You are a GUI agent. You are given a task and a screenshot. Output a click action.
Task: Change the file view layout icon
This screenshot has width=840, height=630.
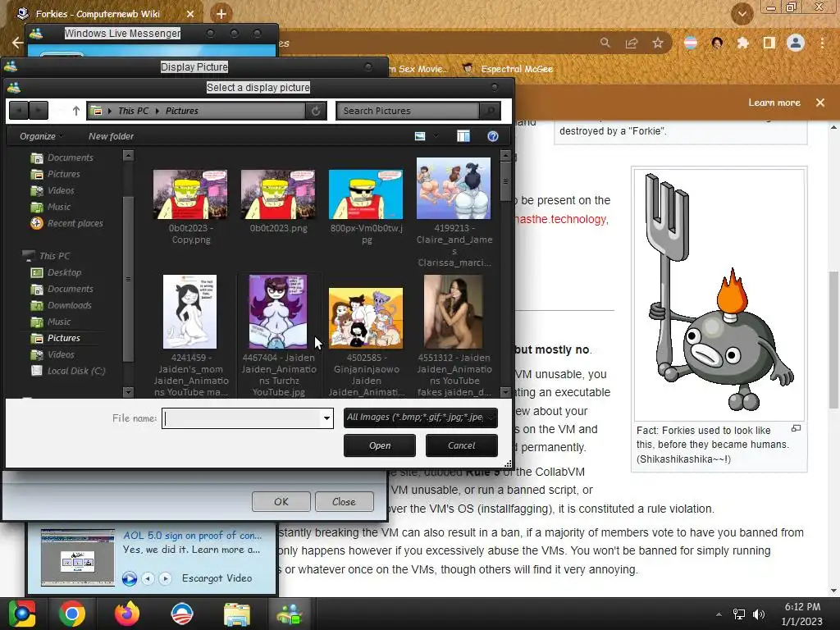pos(420,136)
